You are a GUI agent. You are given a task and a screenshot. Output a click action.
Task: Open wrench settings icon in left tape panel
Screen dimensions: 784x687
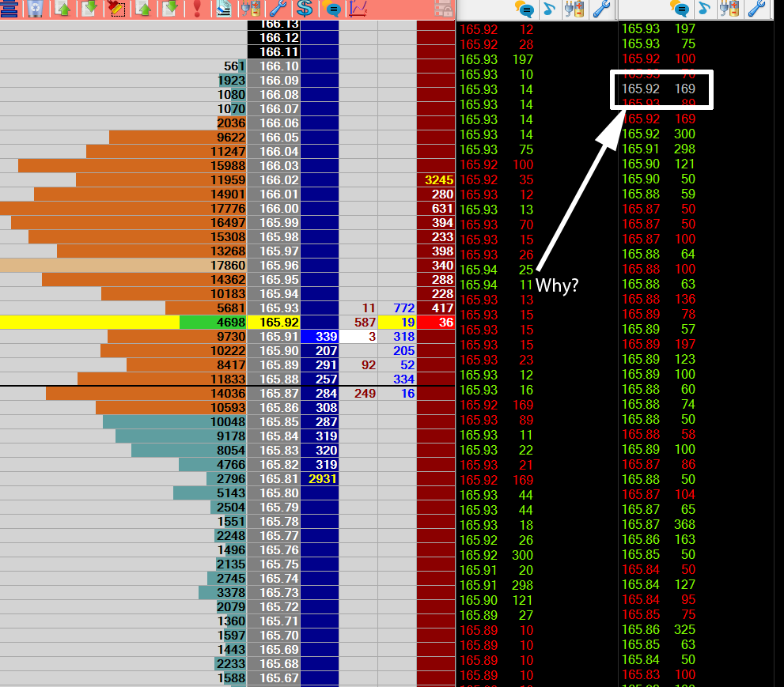point(601,9)
